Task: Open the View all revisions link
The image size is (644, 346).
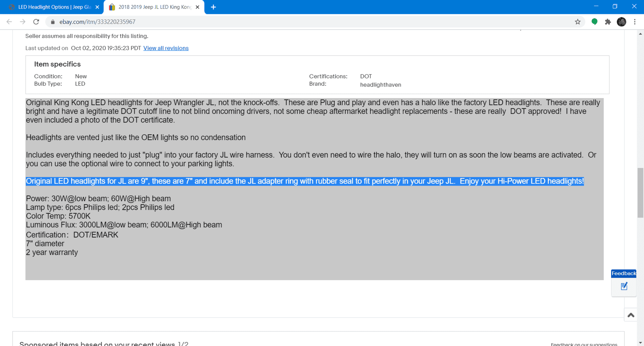Action: point(166,48)
